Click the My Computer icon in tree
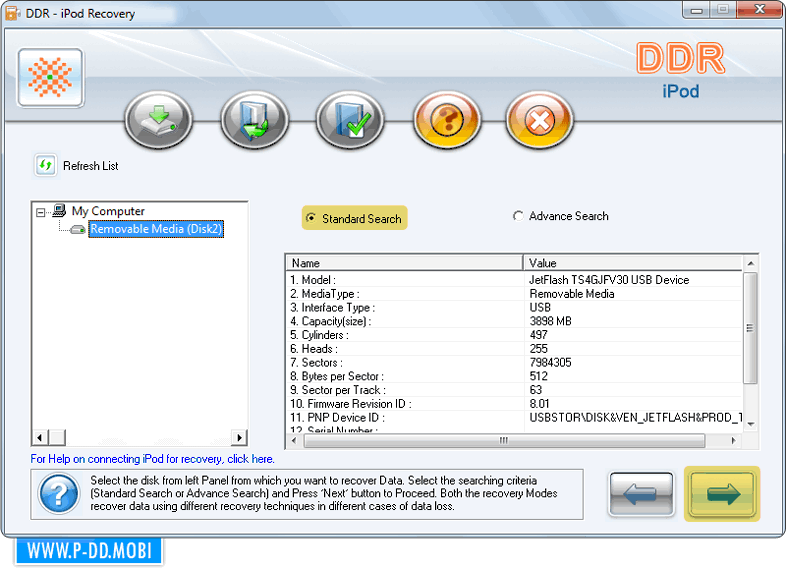Image resolution: width=786 pixels, height=569 pixels. click(x=59, y=211)
